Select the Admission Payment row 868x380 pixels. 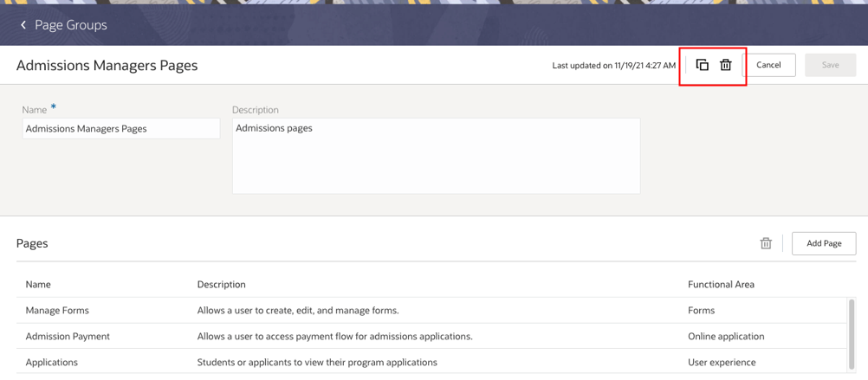point(68,336)
